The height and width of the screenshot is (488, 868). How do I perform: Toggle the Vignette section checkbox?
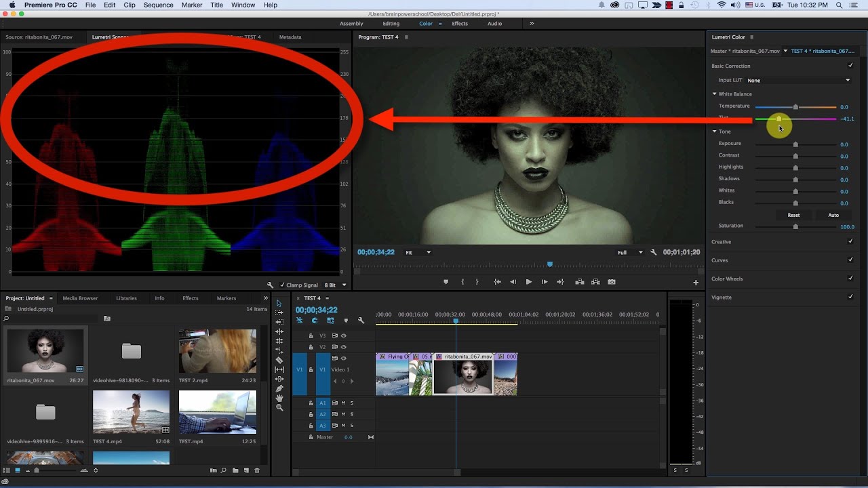coord(850,297)
